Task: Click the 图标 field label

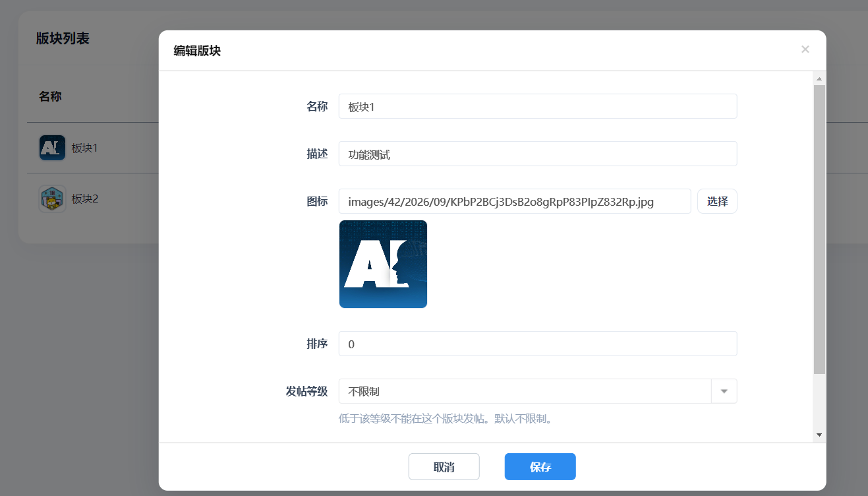Action: [x=317, y=201]
